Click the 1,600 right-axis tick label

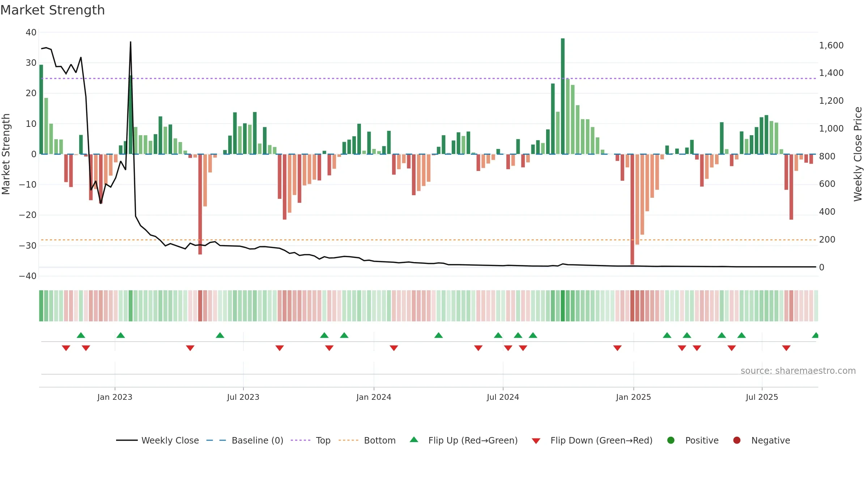tap(831, 45)
